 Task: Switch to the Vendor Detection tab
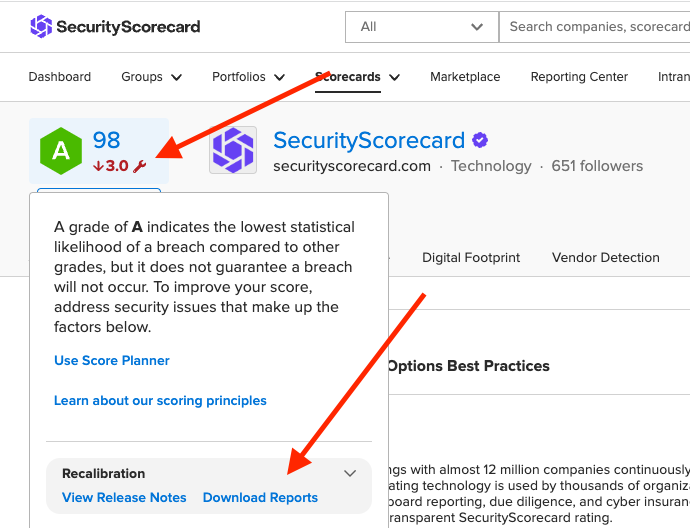[606, 257]
